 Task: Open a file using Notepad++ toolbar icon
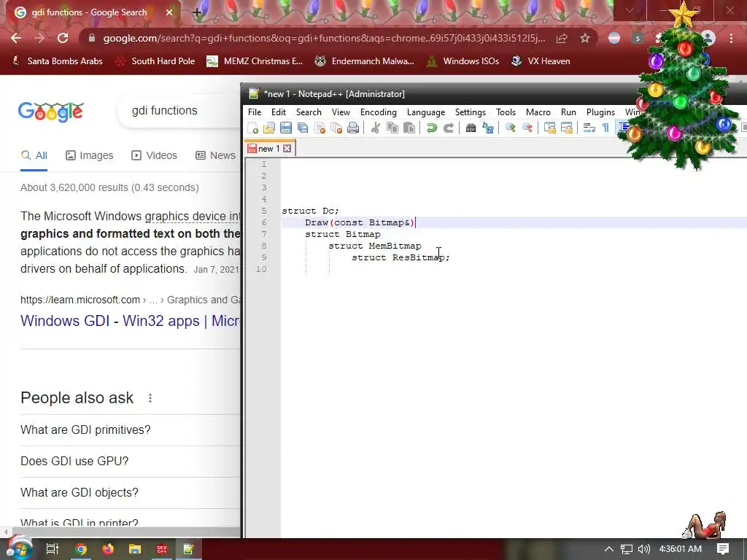click(x=269, y=128)
